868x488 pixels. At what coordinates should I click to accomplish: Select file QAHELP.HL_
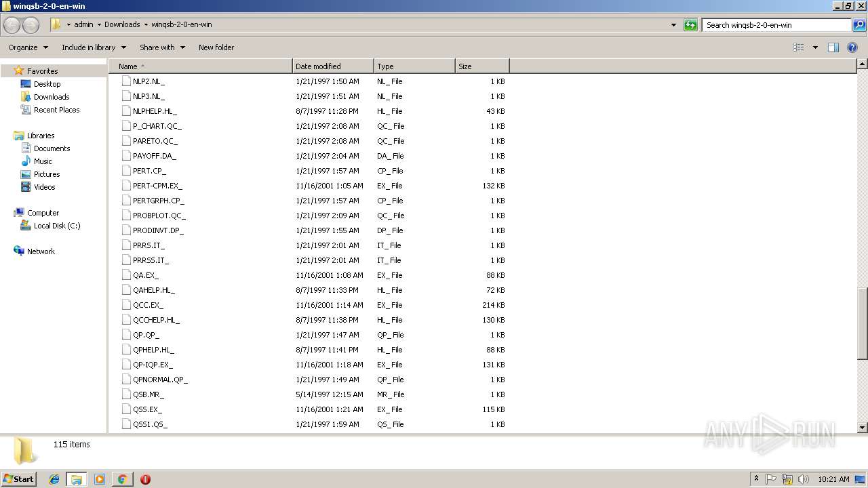[x=154, y=290]
